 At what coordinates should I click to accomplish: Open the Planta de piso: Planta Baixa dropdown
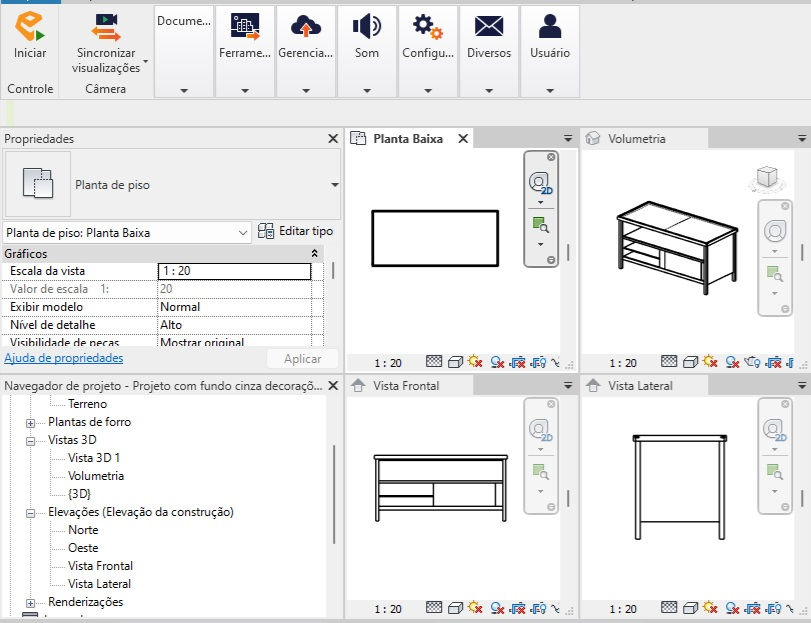(127, 233)
